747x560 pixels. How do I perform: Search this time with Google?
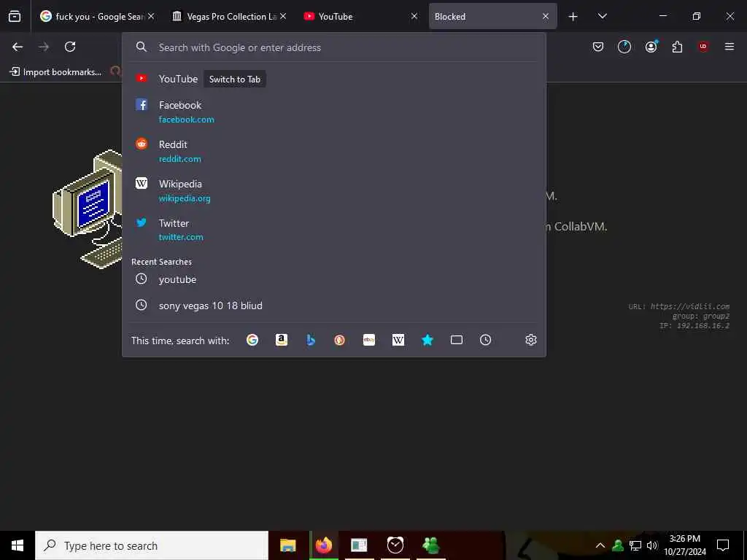(252, 340)
